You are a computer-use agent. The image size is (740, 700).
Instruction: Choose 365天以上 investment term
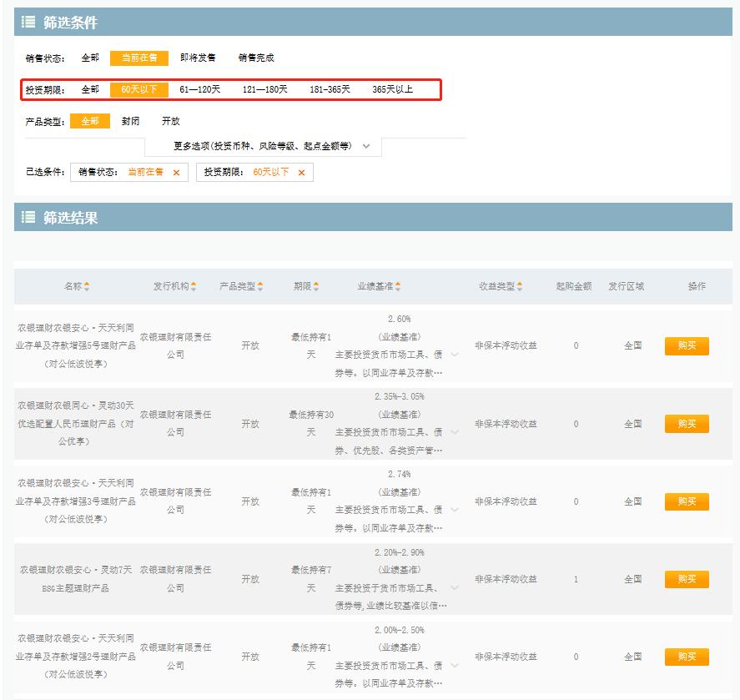pos(393,89)
